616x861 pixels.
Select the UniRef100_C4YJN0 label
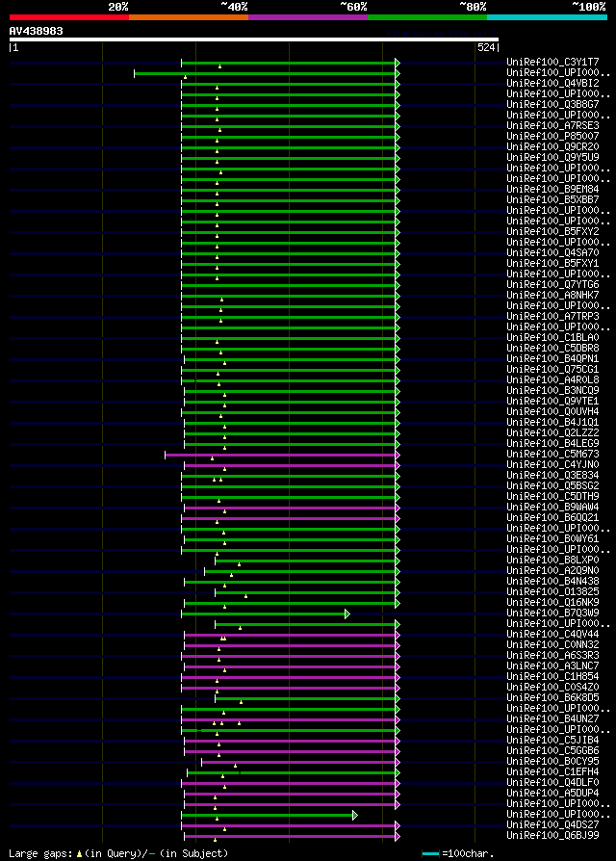[x=552, y=465]
